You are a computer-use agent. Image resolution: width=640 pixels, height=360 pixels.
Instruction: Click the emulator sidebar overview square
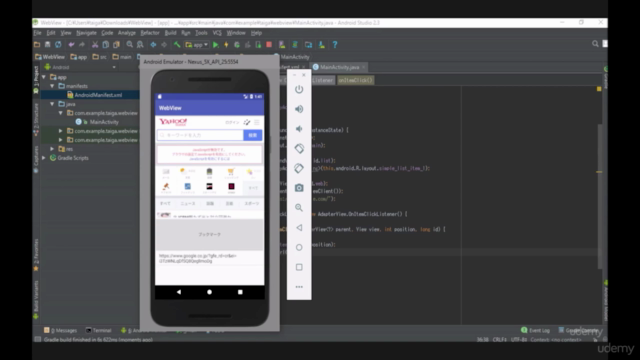[x=299, y=267]
